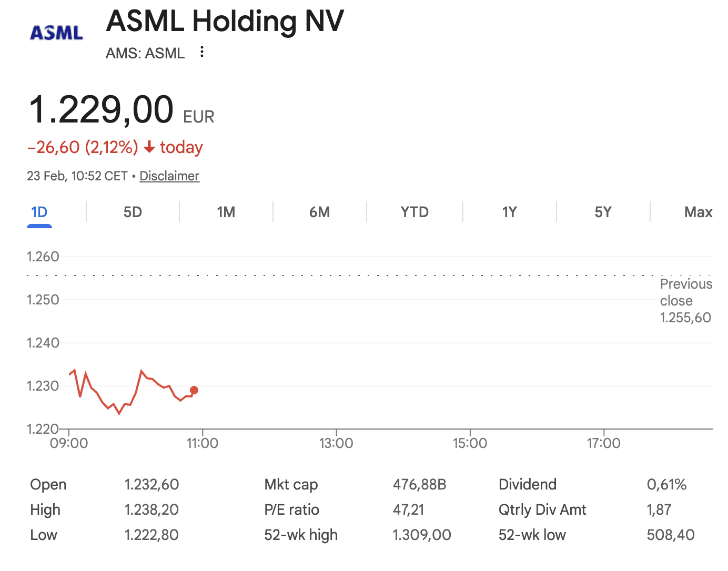The image size is (728, 571).
Task: Open the Disclaimer link
Action: (169, 176)
